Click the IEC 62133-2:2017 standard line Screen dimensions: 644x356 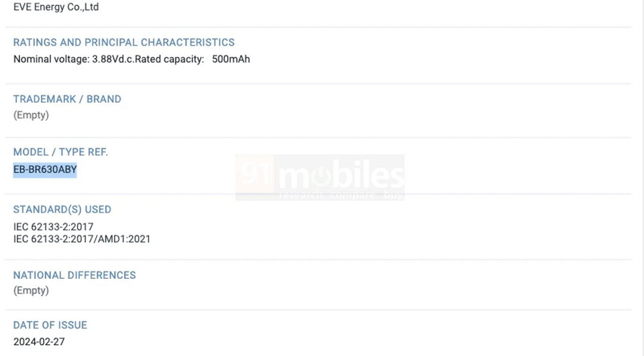(x=54, y=227)
